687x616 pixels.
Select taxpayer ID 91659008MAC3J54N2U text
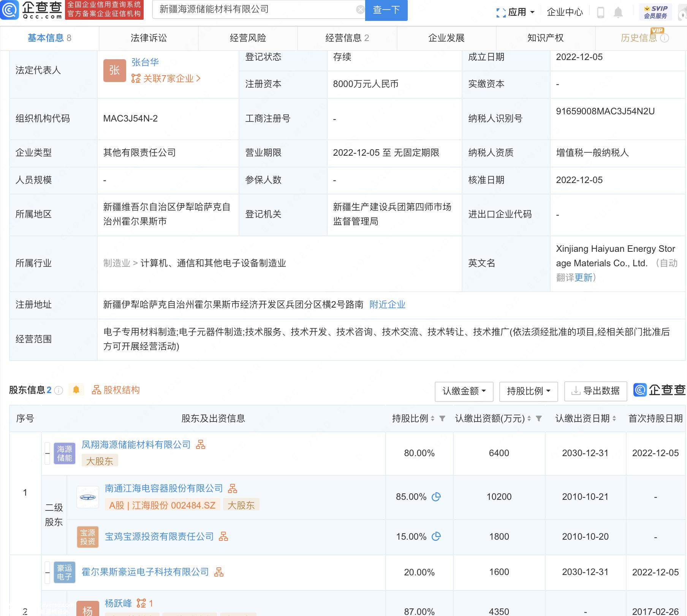point(605,111)
